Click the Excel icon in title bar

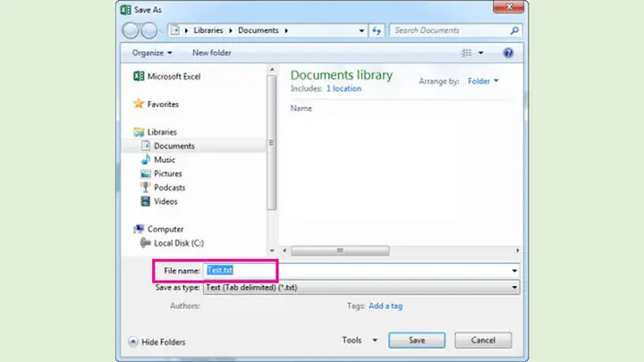point(126,10)
